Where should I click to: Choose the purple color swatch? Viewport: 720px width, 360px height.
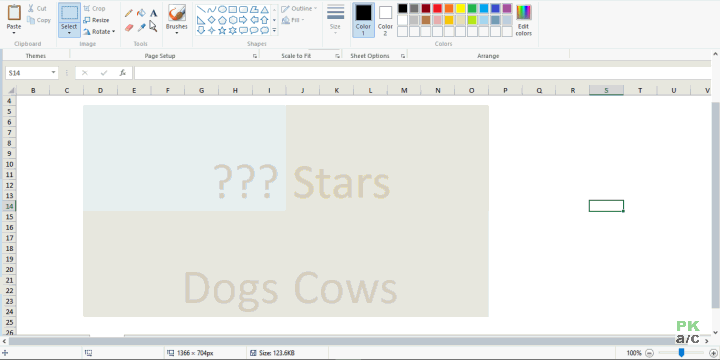point(507,8)
